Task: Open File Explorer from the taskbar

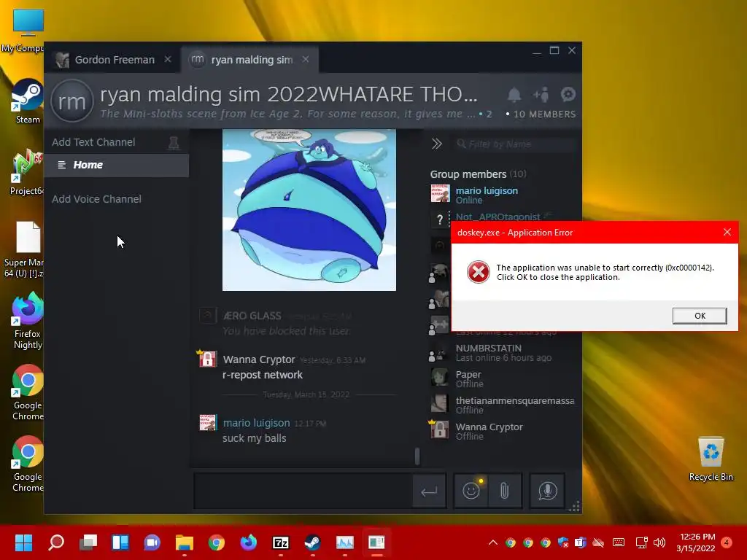Action: pos(185,542)
